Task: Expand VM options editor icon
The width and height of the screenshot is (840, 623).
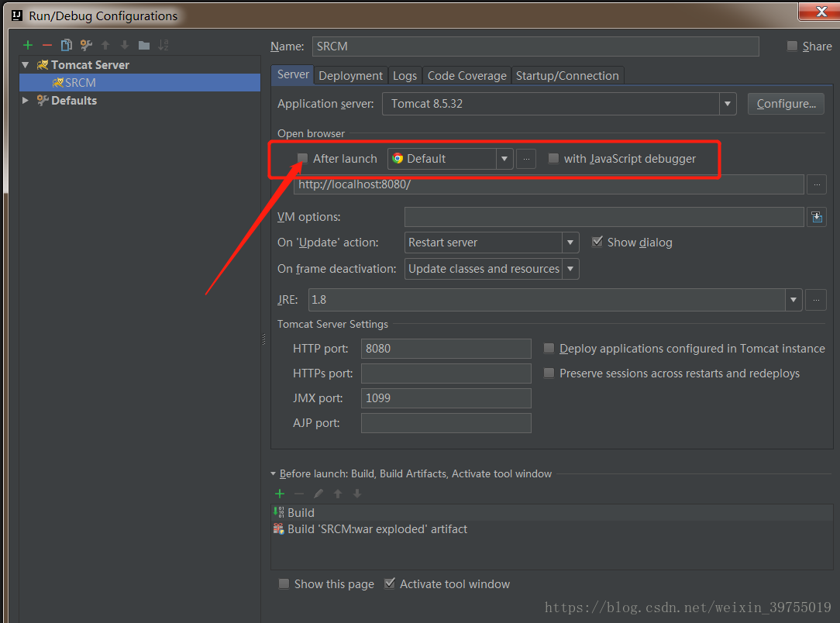Action: point(817,217)
